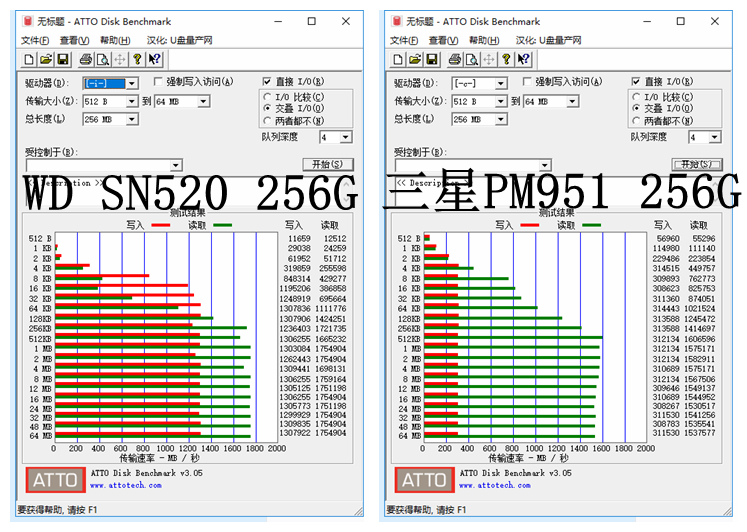Click yellow Help question icon in right window
747x532 pixels.
click(506, 60)
